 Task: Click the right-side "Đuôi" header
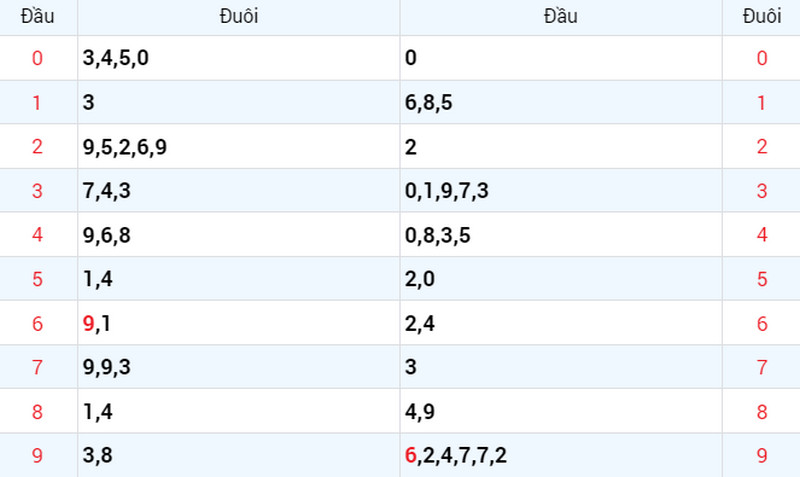point(762,17)
